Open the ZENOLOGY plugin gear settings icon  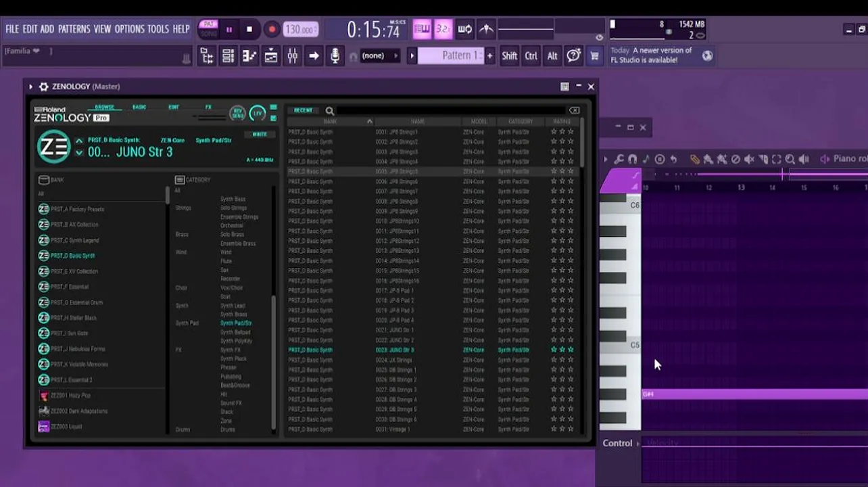44,87
